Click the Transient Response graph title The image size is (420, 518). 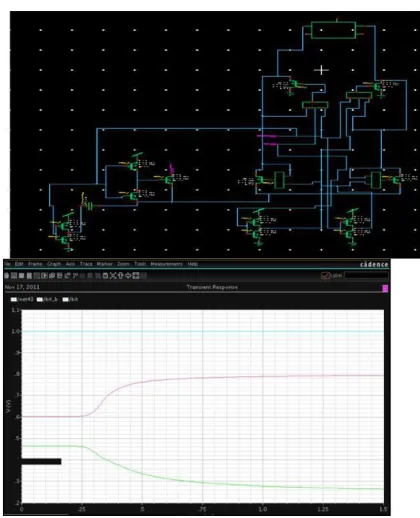[212, 287]
